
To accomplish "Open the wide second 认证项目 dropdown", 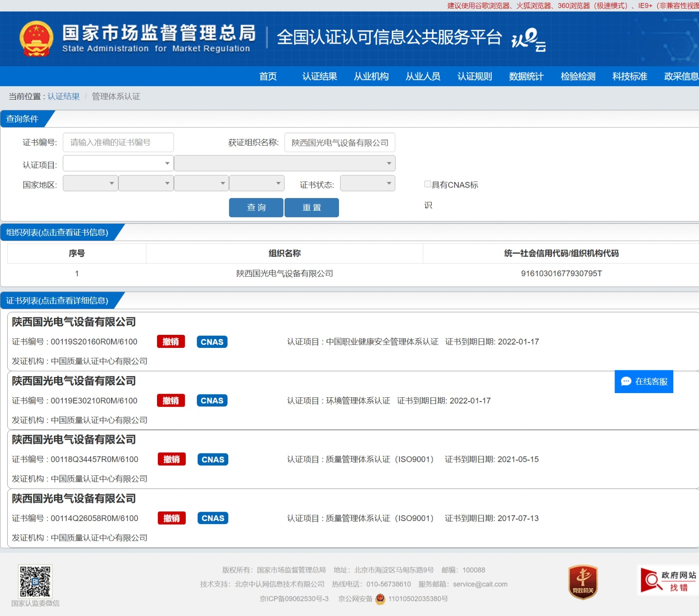I will (284, 163).
